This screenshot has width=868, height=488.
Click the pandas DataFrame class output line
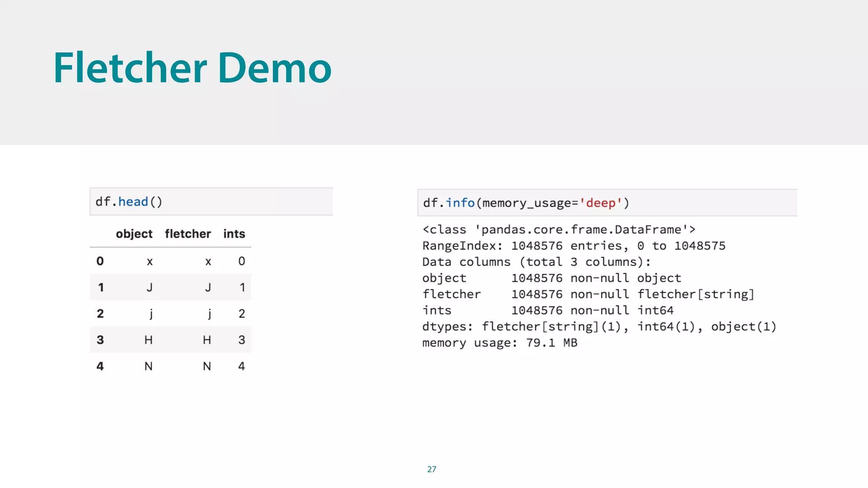coord(559,230)
